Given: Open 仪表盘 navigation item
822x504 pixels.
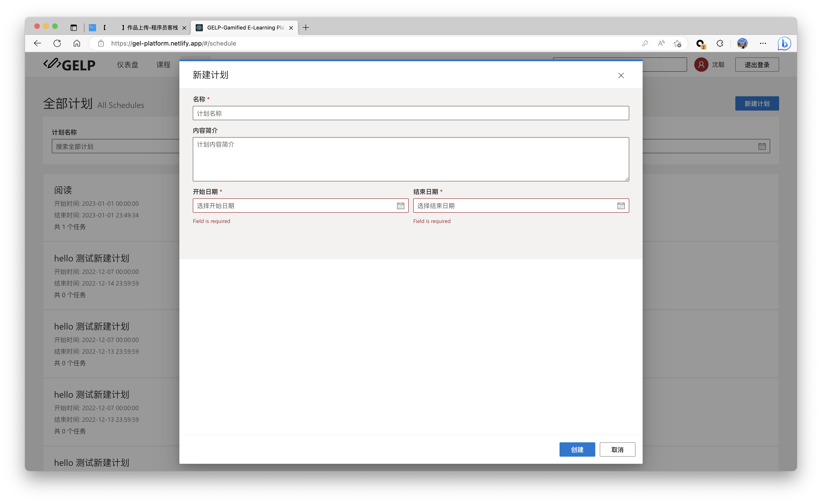Looking at the screenshot, I should (x=128, y=65).
